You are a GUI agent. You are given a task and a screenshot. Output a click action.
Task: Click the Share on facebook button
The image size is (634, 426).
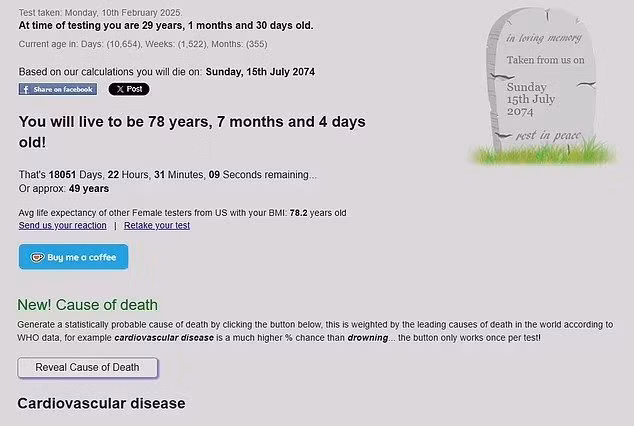[x=58, y=89]
